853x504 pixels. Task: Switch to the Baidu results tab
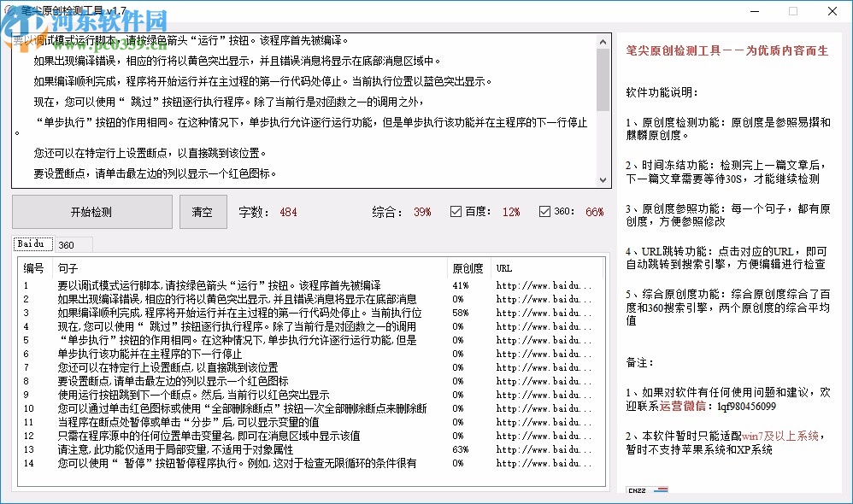(32, 243)
